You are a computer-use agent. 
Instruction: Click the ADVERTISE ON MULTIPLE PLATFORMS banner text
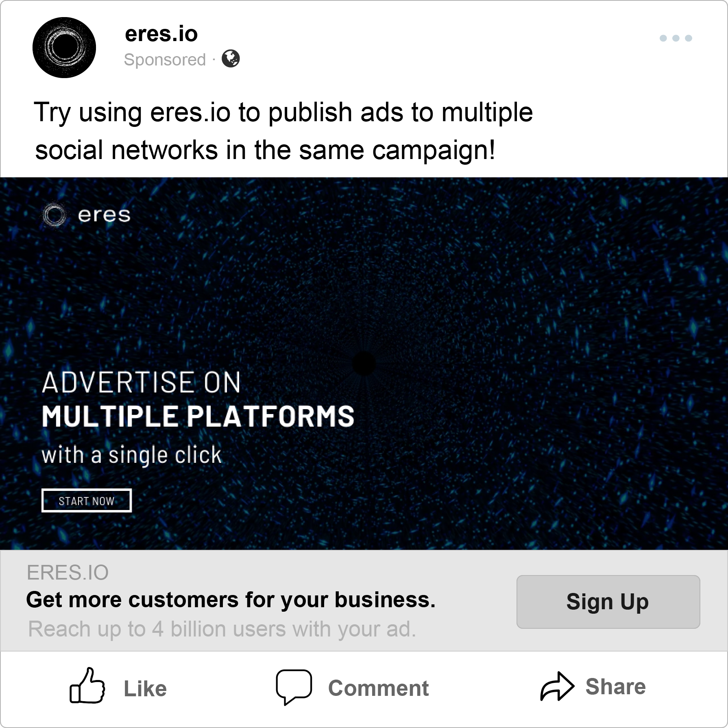click(198, 399)
